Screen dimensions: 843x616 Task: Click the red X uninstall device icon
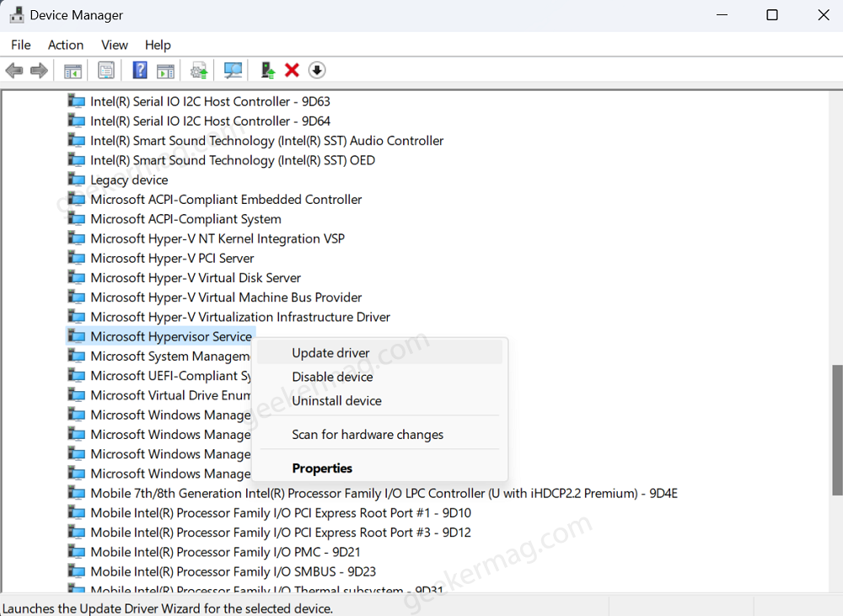[292, 71]
